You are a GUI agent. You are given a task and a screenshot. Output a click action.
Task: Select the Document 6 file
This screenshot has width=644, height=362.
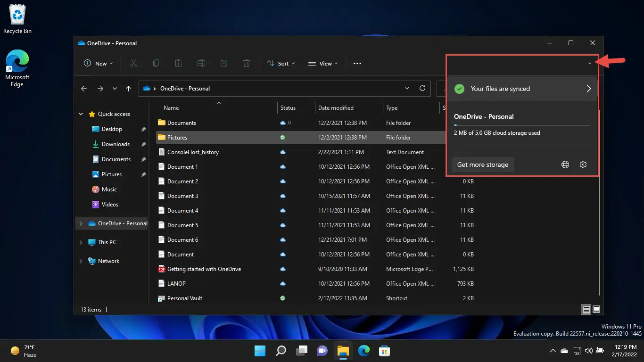182,239
